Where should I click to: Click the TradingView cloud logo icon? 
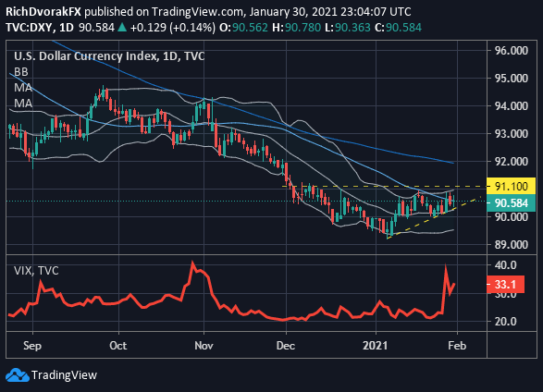18,375
